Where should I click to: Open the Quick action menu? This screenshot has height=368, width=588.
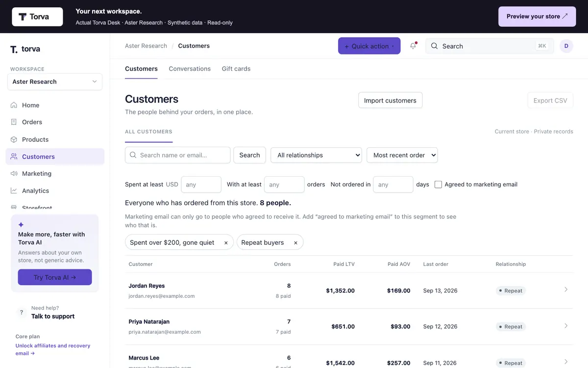click(x=369, y=46)
